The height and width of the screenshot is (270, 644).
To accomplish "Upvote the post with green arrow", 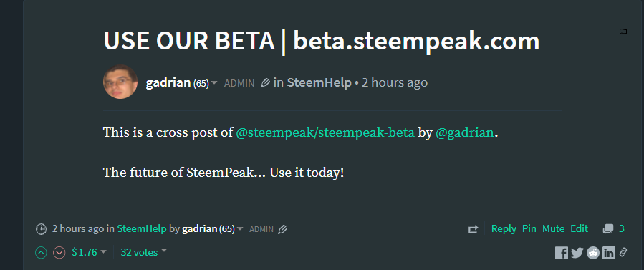I will 41,253.
